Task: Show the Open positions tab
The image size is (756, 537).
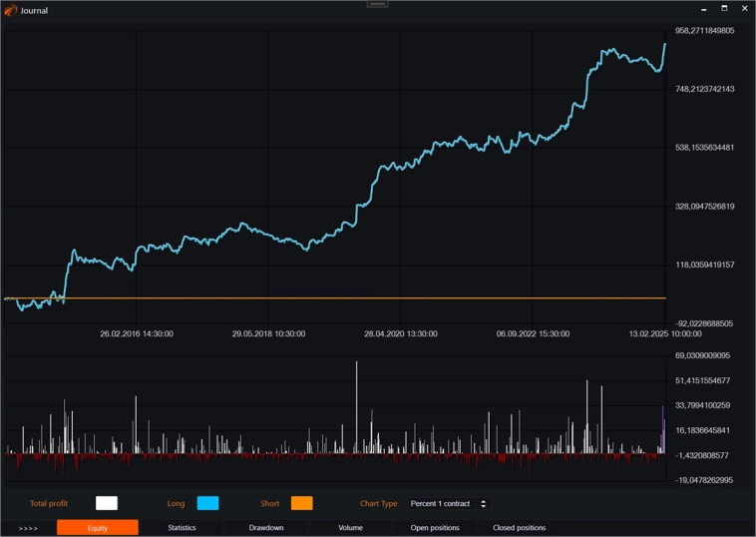Action: [x=435, y=527]
